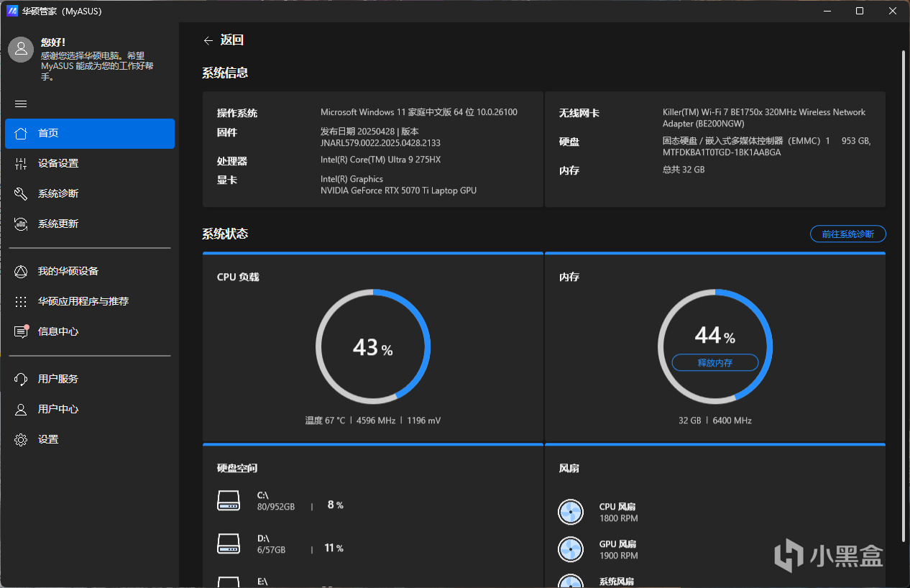Viewport: 910px width, 588px height.
Task: Click the 释放内存 button
Action: click(x=715, y=362)
